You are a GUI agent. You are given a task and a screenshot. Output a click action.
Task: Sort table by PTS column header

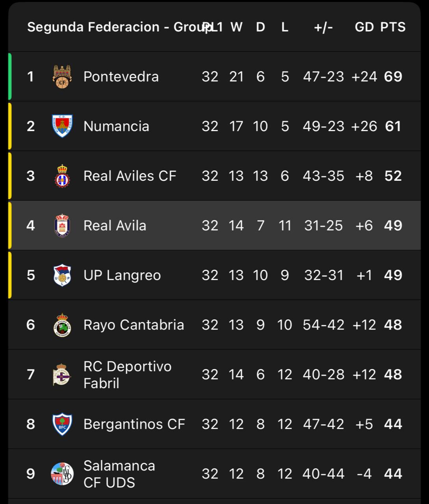(x=393, y=27)
